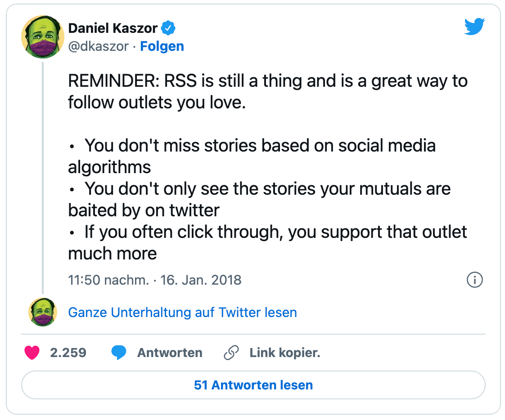Click the Twitter bird logo

(x=474, y=27)
